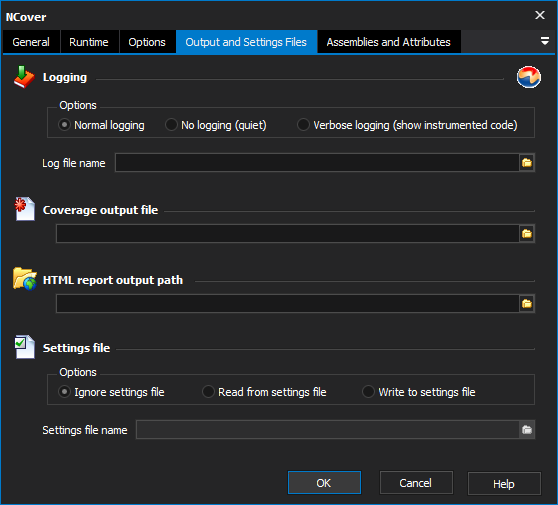Click the Logging section heading

coord(65,77)
